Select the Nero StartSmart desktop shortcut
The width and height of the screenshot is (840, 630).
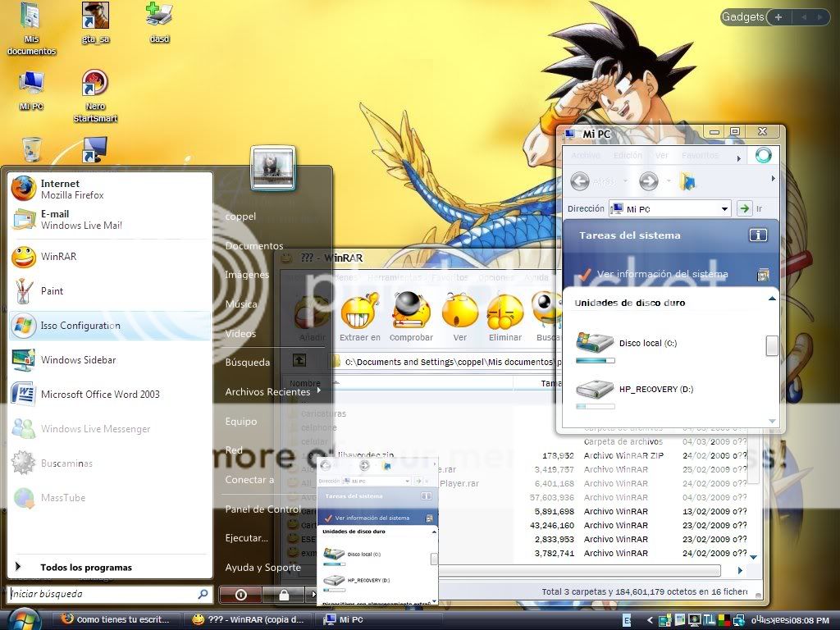95,97
